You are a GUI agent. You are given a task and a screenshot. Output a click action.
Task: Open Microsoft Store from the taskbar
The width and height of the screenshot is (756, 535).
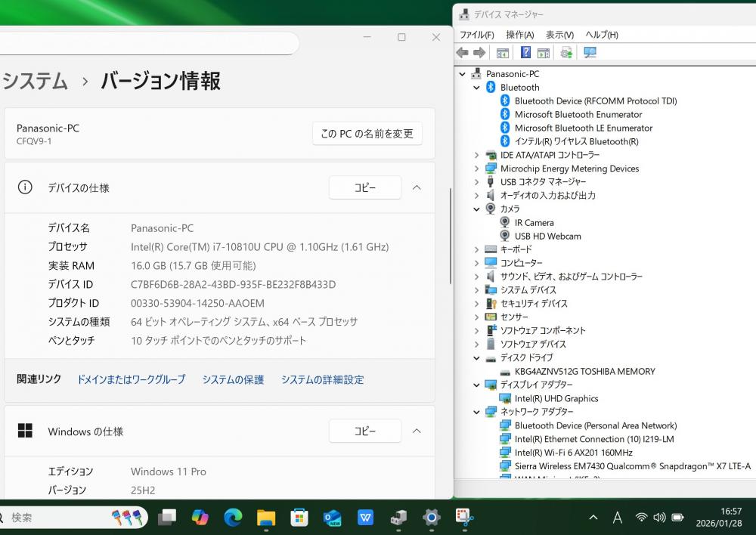click(x=299, y=518)
